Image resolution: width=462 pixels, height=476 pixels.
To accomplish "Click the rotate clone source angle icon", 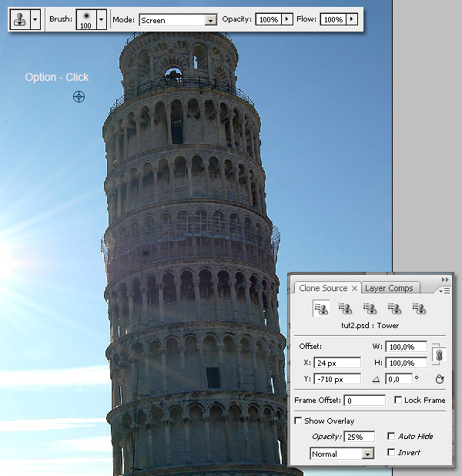I will tap(376, 379).
